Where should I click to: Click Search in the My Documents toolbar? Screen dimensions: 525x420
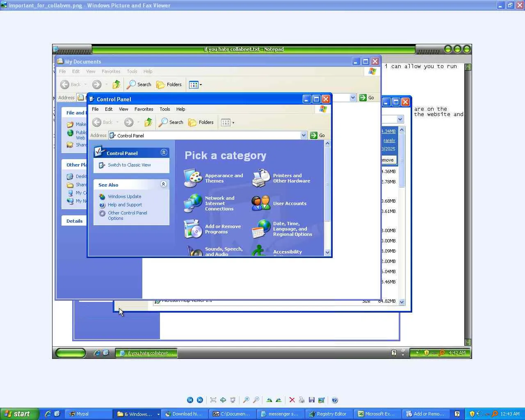(139, 84)
